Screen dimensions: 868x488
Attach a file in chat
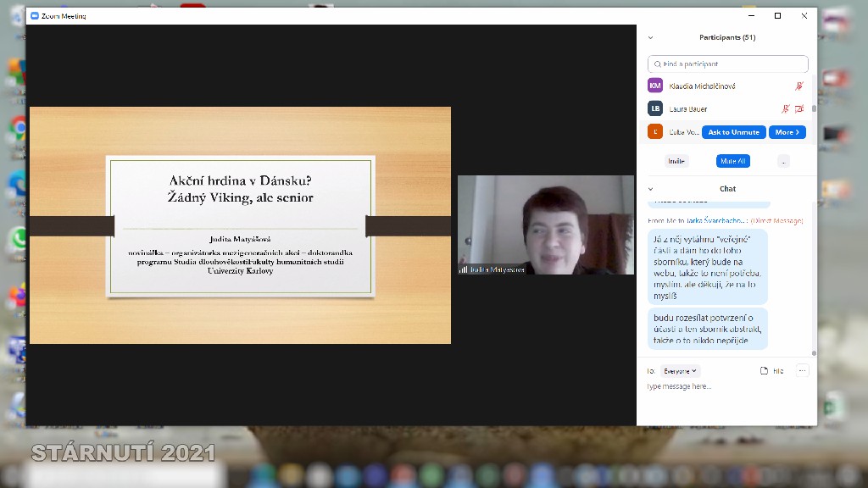coord(771,371)
